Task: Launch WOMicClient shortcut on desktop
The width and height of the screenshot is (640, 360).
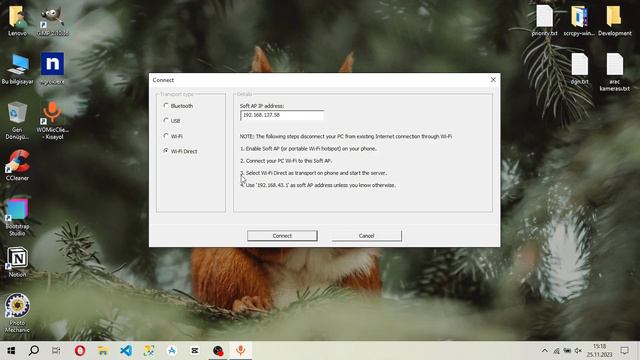Action: 53,120
